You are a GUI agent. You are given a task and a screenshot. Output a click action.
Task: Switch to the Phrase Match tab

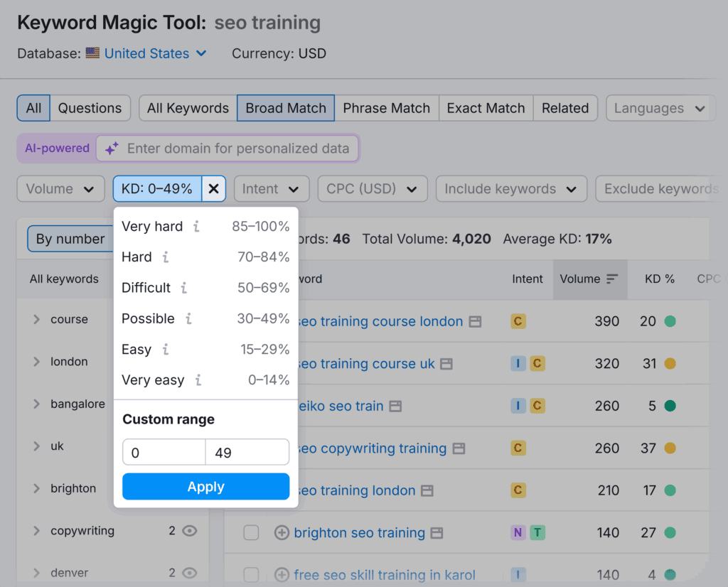(x=386, y=108)
